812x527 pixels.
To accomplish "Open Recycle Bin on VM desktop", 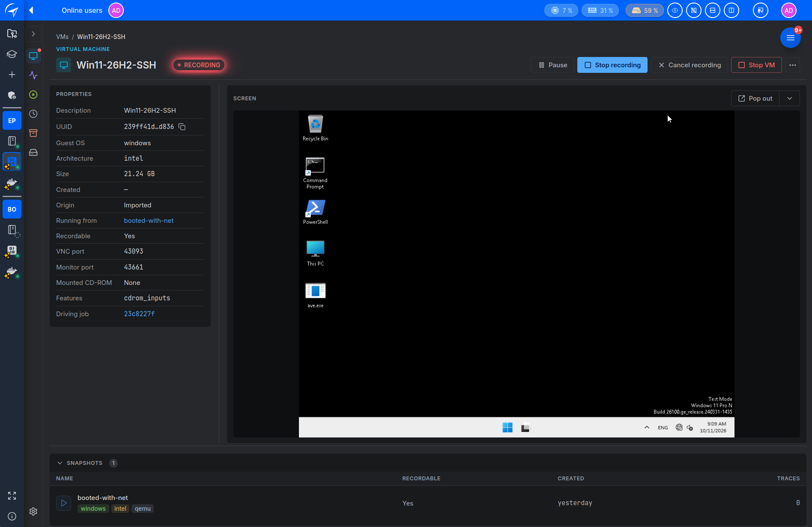I will point(316,128).
